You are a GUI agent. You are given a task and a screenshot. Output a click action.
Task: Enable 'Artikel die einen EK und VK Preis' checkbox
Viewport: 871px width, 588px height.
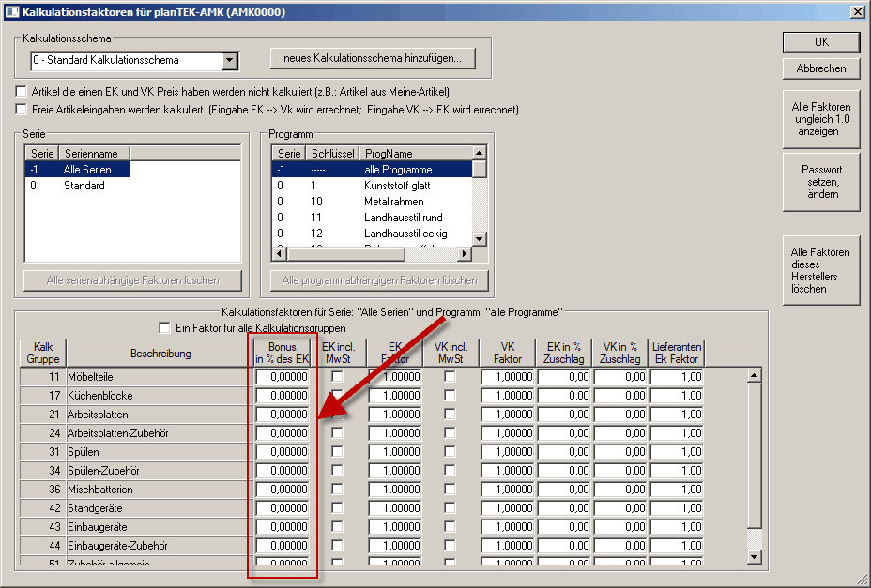pyautogui.click(x=22, y=92)
